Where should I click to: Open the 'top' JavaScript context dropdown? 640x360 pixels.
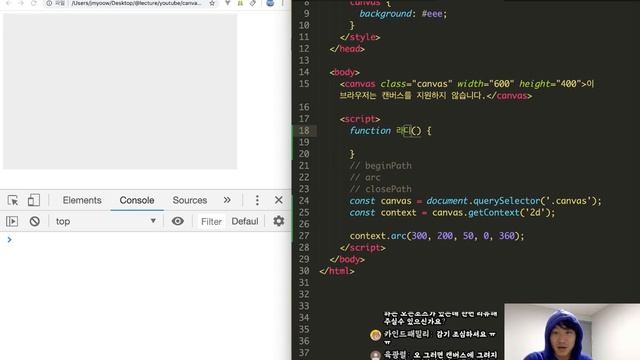click(106, 221)
